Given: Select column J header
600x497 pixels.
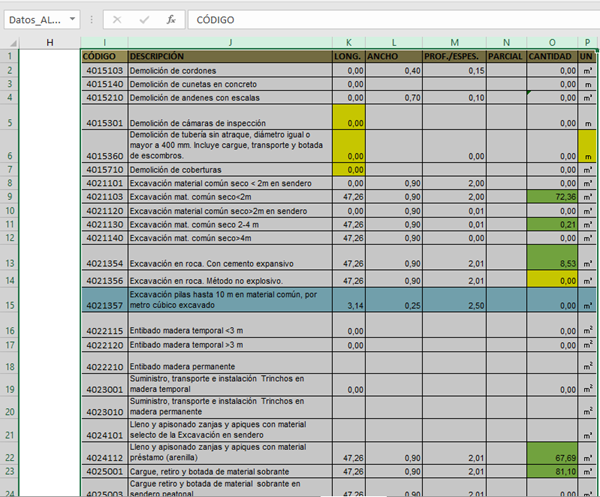Looking at the screenshot, I should tap(230, 42).
